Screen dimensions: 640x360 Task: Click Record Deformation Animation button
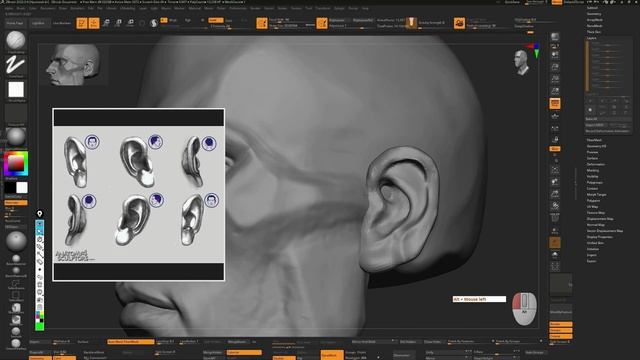607,131
